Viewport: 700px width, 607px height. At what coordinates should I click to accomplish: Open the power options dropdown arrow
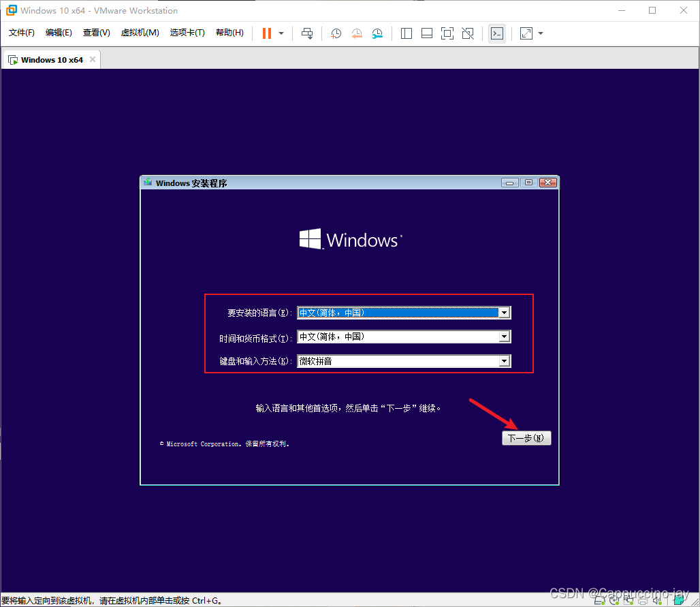point(281,33)
